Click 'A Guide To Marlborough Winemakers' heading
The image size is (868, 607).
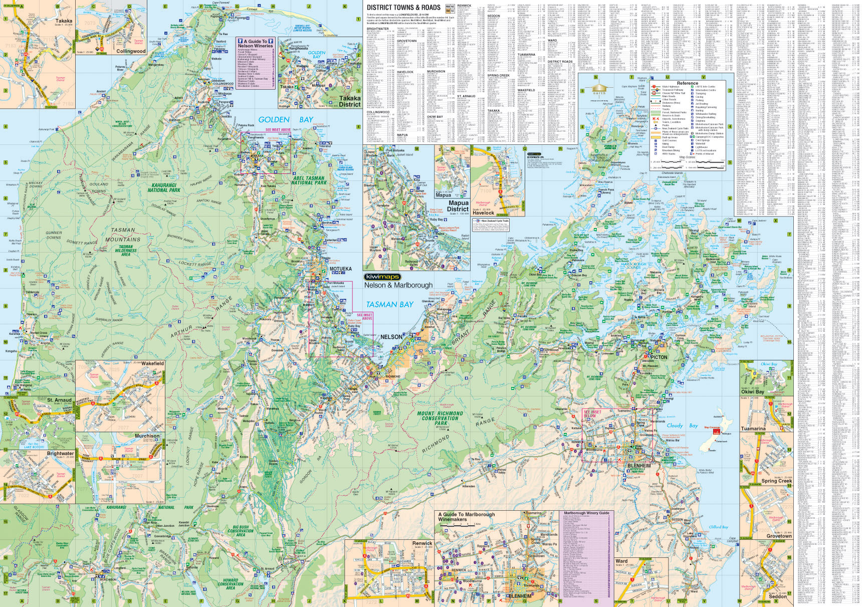click(x=467, y=517)
